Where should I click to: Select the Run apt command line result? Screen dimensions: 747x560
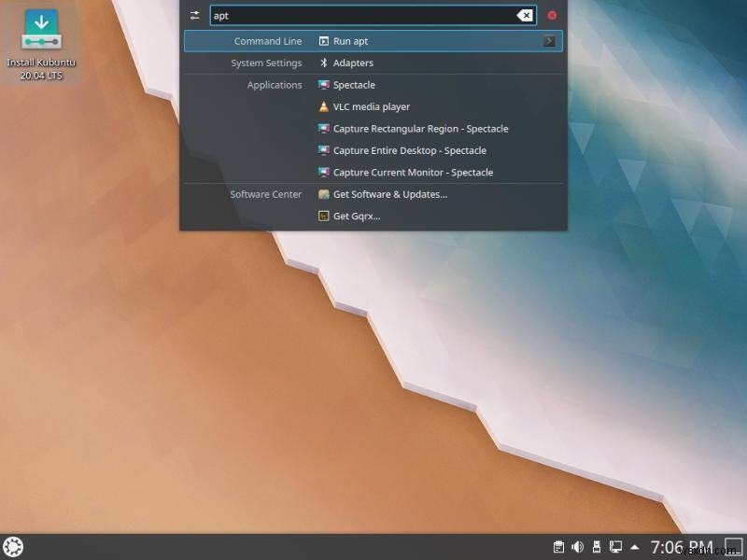[x=350, y=40]
